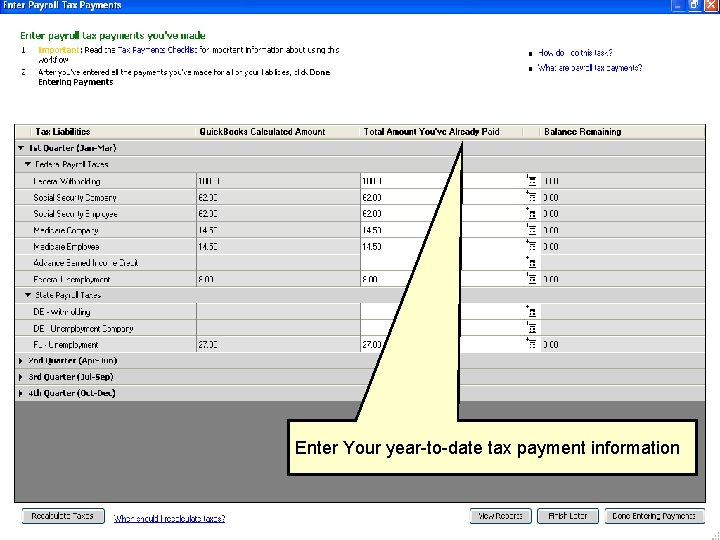
Task: Open payment details icon for FL - Unemployment
Action: pyautogui.click(x=531, y=344)
